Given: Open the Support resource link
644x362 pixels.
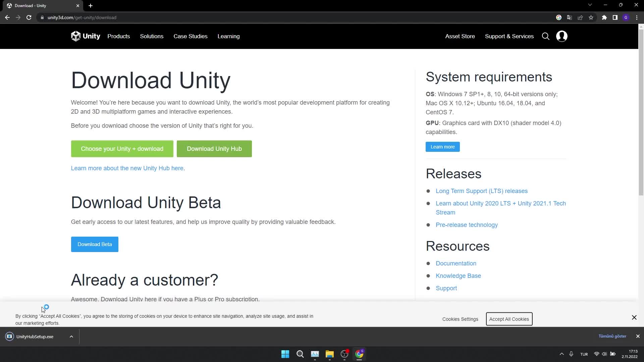Looking at the screenshot, I should [x=446, y=288].
